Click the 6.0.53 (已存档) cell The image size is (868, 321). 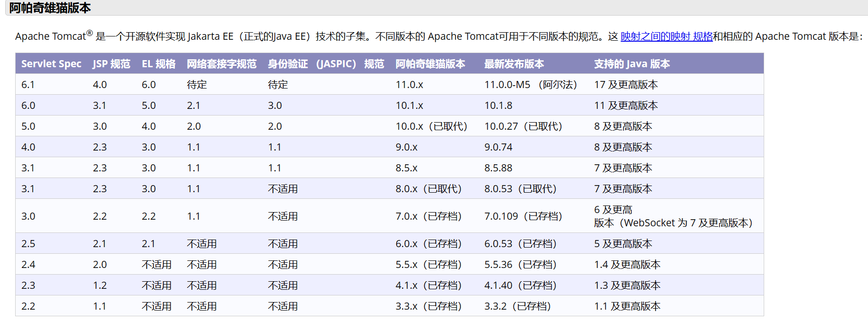(520, 244)
